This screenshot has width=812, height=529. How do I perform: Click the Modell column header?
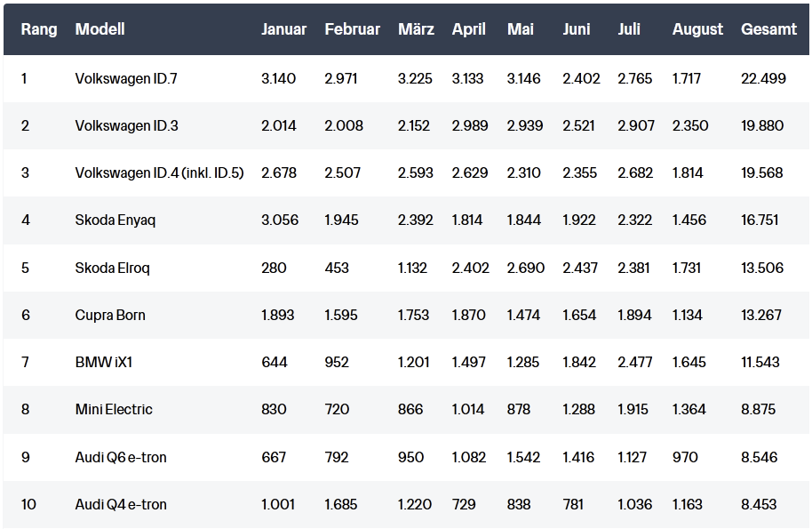click(x=100, y=29)
